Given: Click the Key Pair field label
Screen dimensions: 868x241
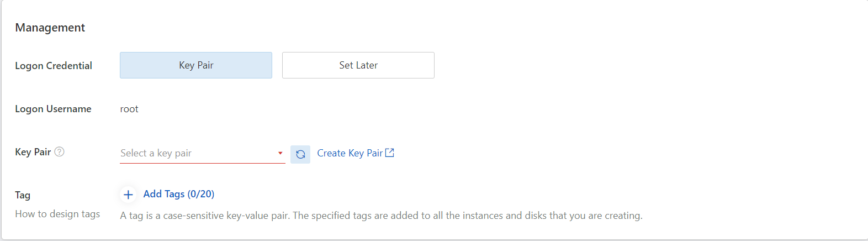Looking at the screenshot, I should 33,152.
